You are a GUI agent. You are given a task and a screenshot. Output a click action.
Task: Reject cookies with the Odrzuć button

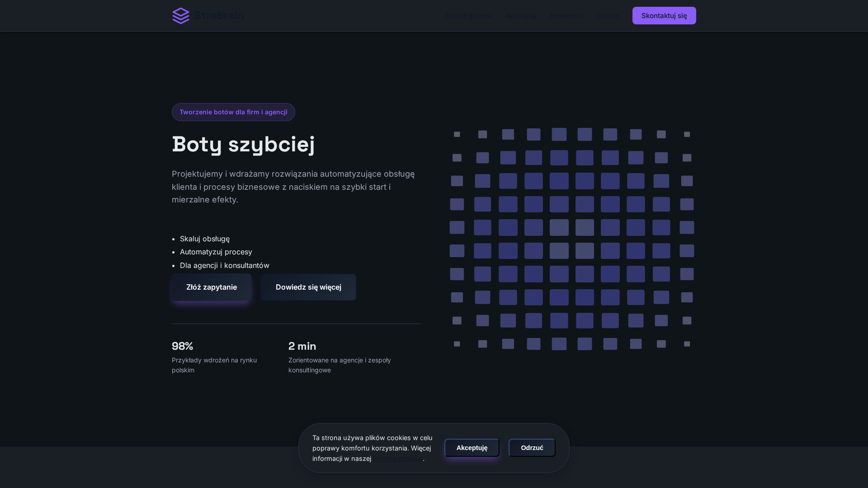point(532,448)
